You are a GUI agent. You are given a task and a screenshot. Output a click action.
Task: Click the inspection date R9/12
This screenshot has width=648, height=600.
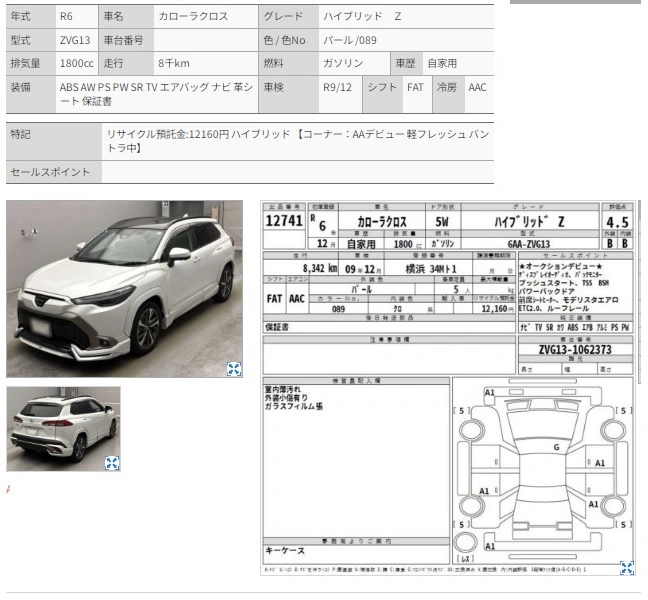[x=337, y=87]
